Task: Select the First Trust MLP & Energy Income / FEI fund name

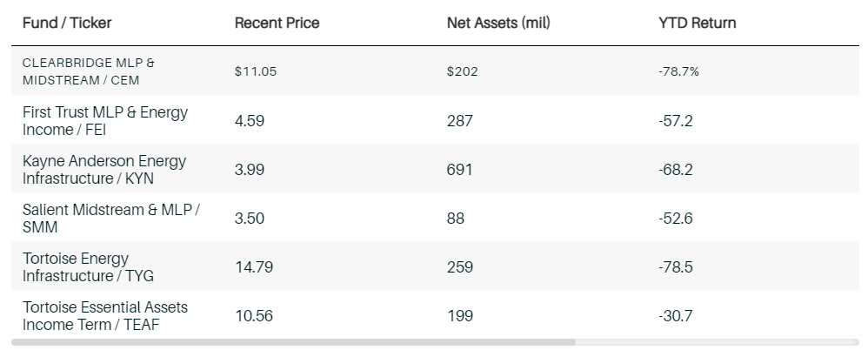Action: click(x=105, y=121)
